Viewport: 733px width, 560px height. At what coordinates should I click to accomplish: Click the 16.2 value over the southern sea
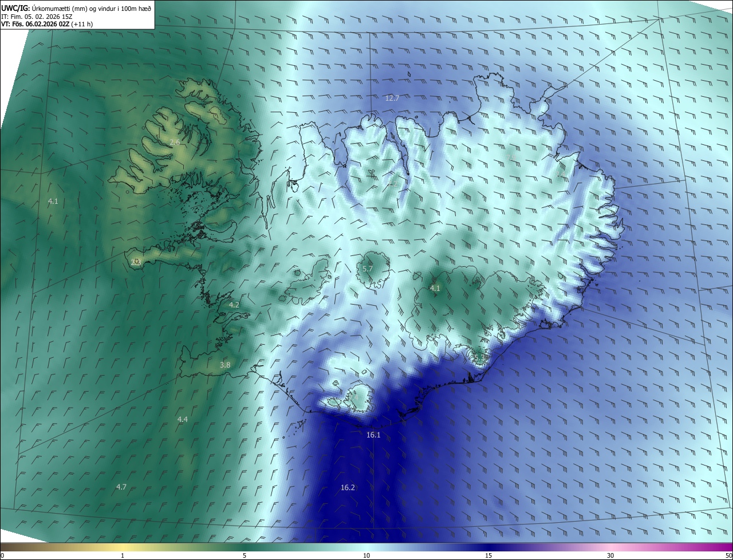tap(348, 487)
